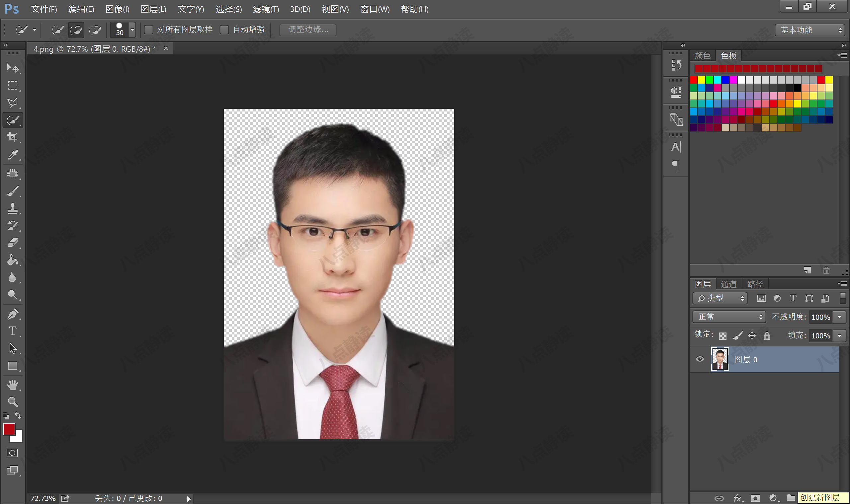Select the Zoom tool
Screen dimensions: 850x504
[13, 402]
